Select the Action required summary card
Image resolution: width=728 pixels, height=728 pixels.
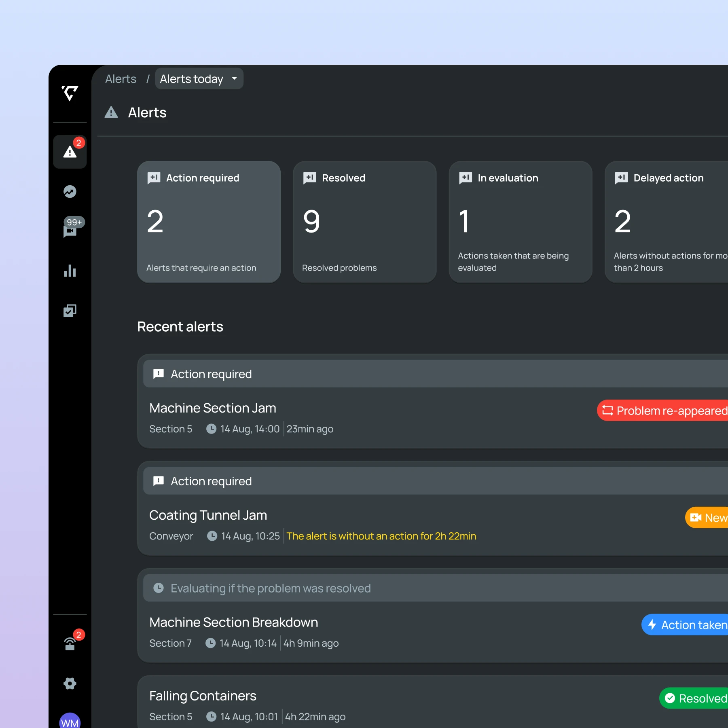tap(209, 222)
